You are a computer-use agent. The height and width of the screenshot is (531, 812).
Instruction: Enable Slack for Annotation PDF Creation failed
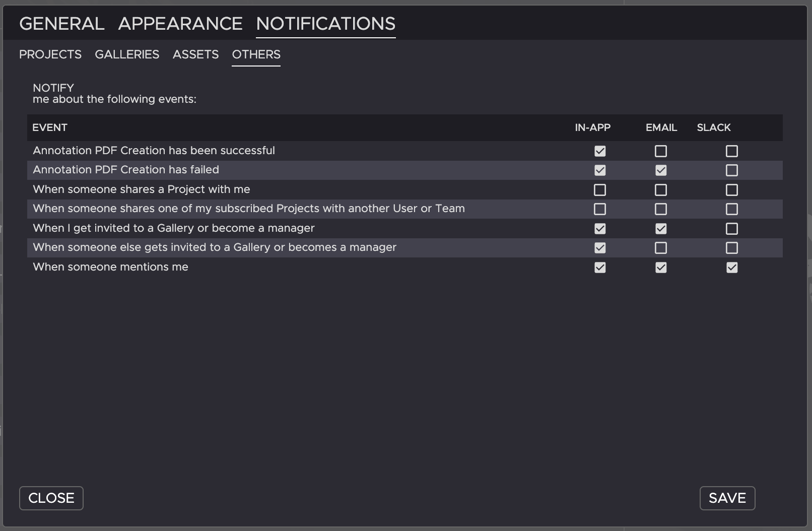(x=732, y=170)
